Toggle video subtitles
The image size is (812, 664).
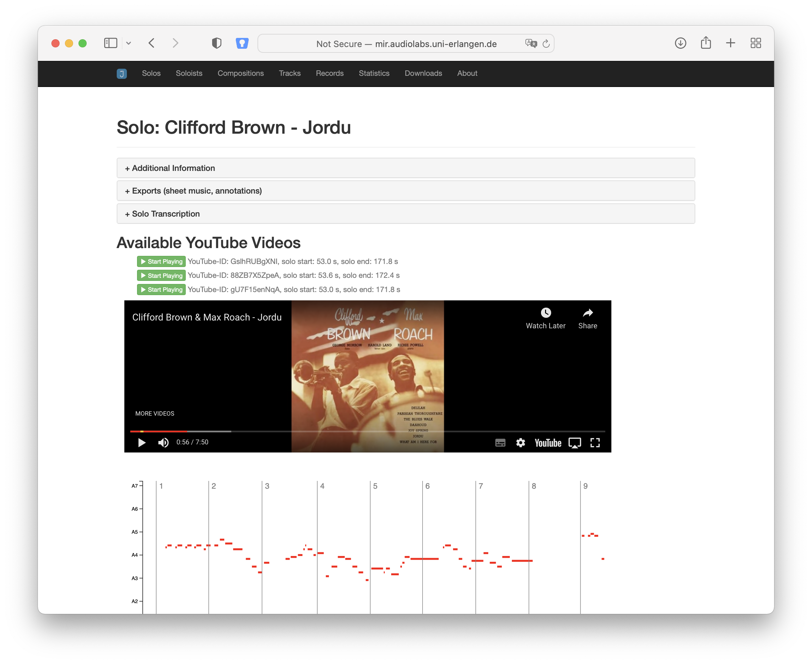pyautogui.click(x=500, y=443)
